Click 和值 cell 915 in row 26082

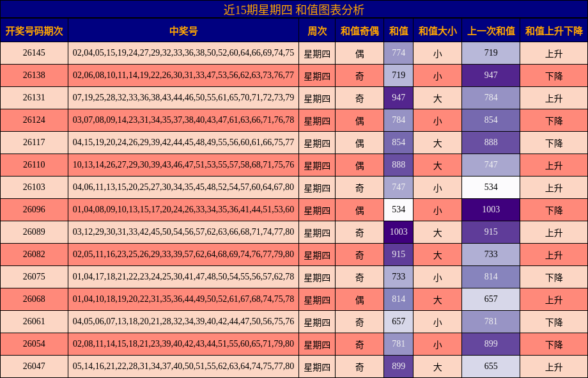pos(398,254)
